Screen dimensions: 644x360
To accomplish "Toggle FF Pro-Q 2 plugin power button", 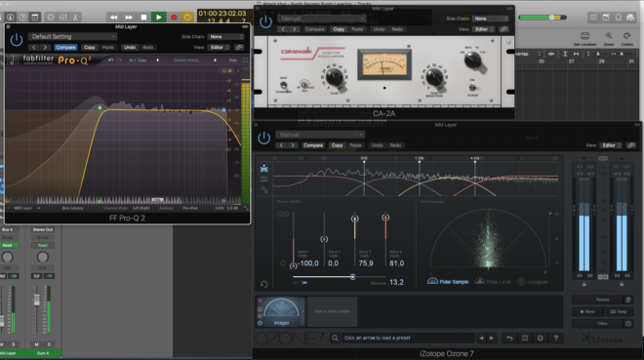I will 17,40.
